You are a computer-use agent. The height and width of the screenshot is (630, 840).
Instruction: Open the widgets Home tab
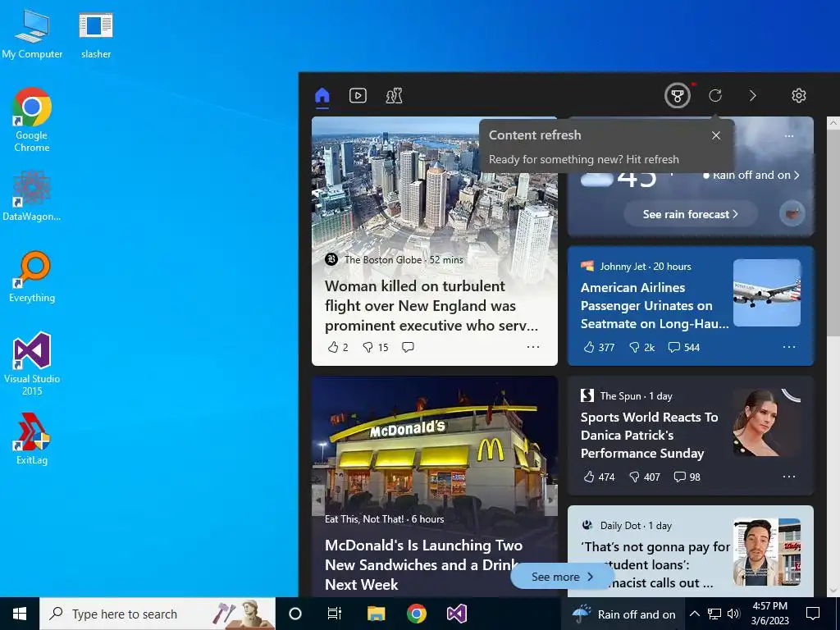(x=322, y=96)
